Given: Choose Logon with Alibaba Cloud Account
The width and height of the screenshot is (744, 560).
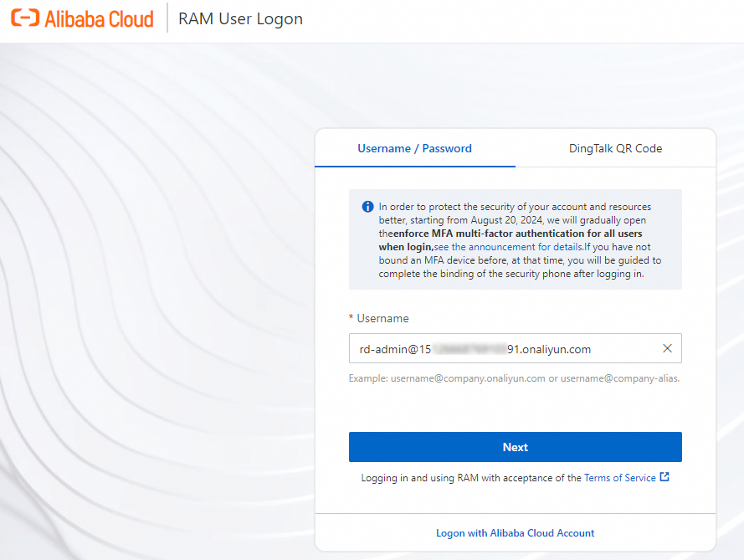Looking at the screenshot, I should click(515, 533).
